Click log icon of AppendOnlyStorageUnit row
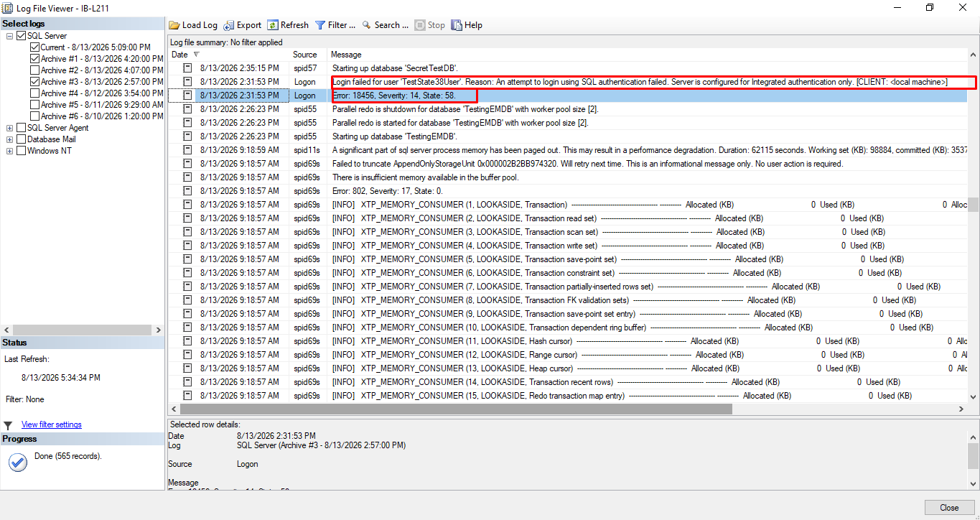Image resolution: width=980 pixels, height=520 pixels. pos(187,164)
